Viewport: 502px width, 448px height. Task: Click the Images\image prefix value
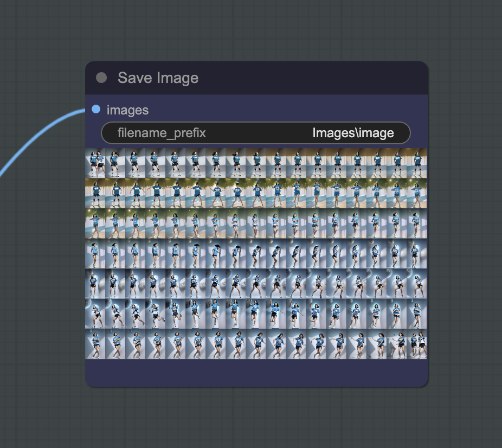point(353,133)
